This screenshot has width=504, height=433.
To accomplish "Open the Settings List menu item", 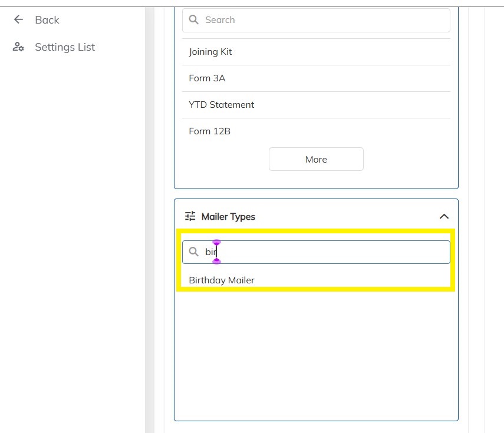I will (x=65, y=47).
